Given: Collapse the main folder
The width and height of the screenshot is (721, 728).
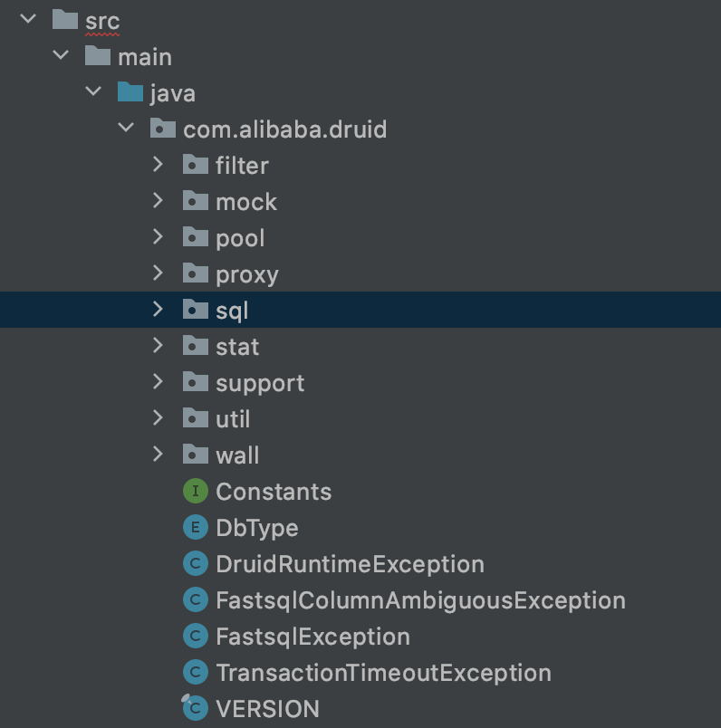Looking at the screenshot, I should pyautogui.click(x=61, y=56).
